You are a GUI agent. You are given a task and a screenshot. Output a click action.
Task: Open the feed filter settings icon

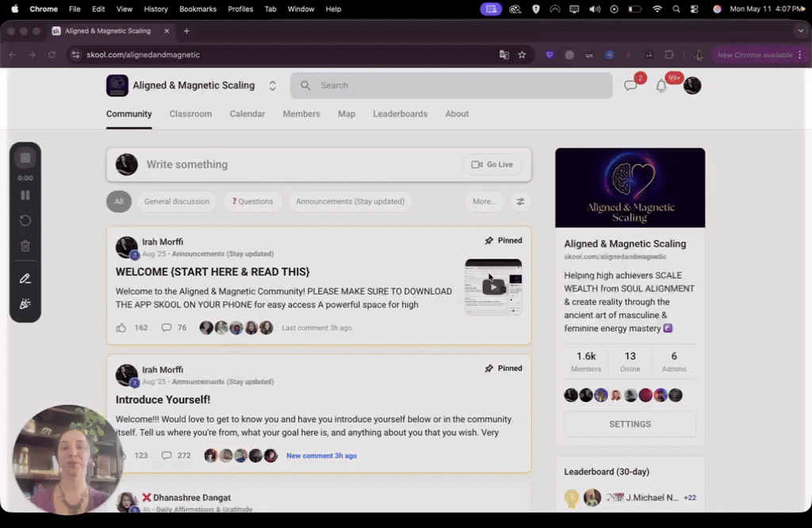(x=520, y=201)
